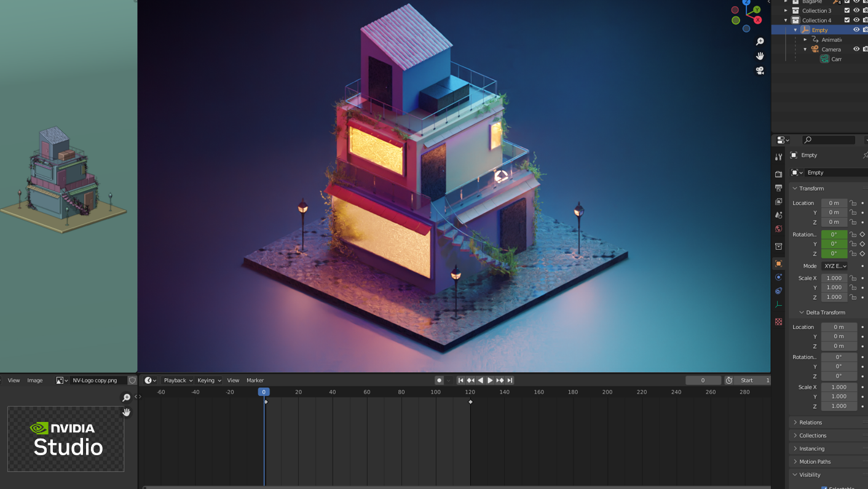This screenshot has height=489, width=868.
Task: Open the Texture properties checker icon
Action: (x=779, y=322)
